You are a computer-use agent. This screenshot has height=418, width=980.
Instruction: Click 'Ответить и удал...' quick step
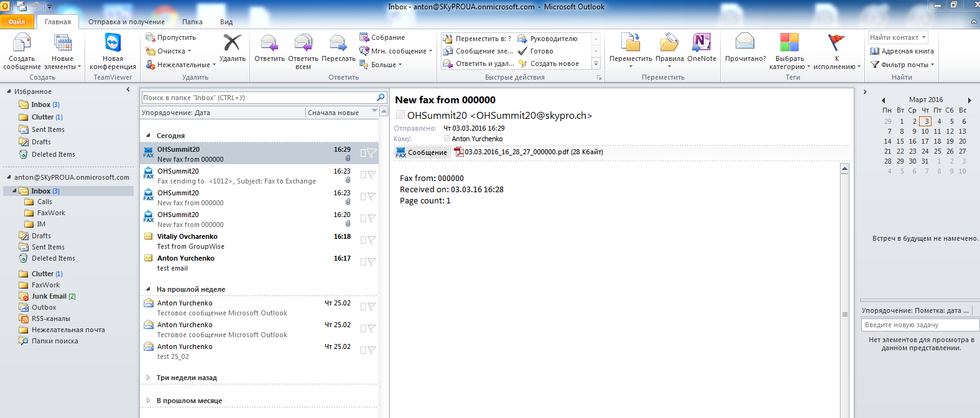point(478,63)
